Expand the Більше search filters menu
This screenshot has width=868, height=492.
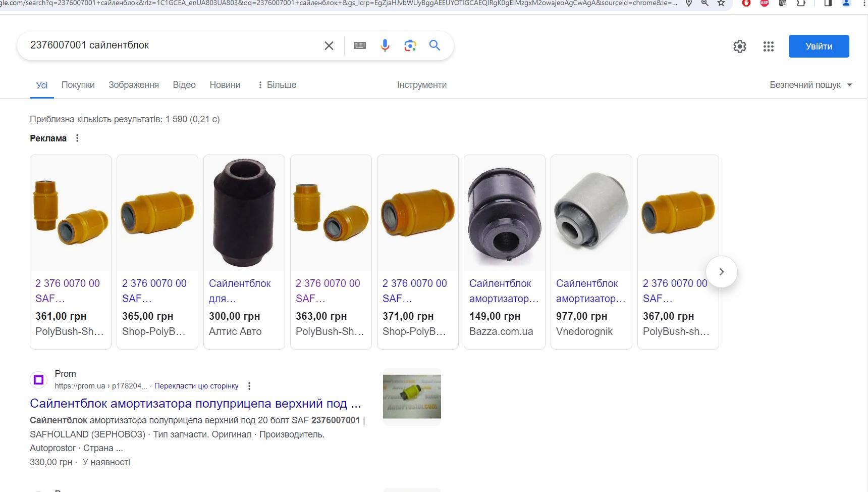tap(277, 85)
